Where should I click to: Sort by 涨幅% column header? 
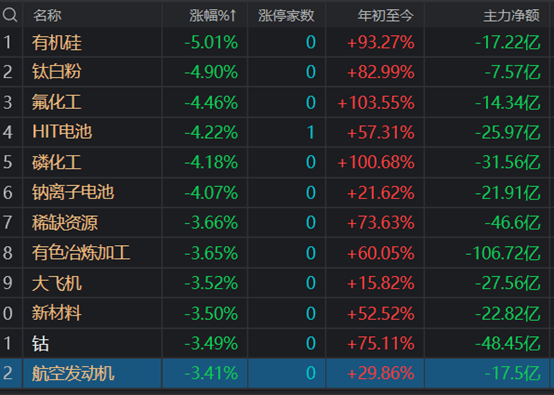(x=213, y=16)
